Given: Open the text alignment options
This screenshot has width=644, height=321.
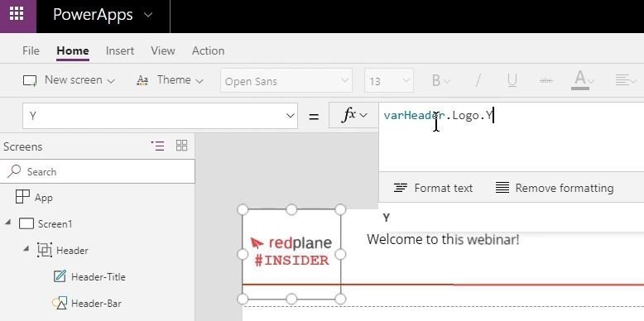Looking at the screenshot, I should (626, 80).
